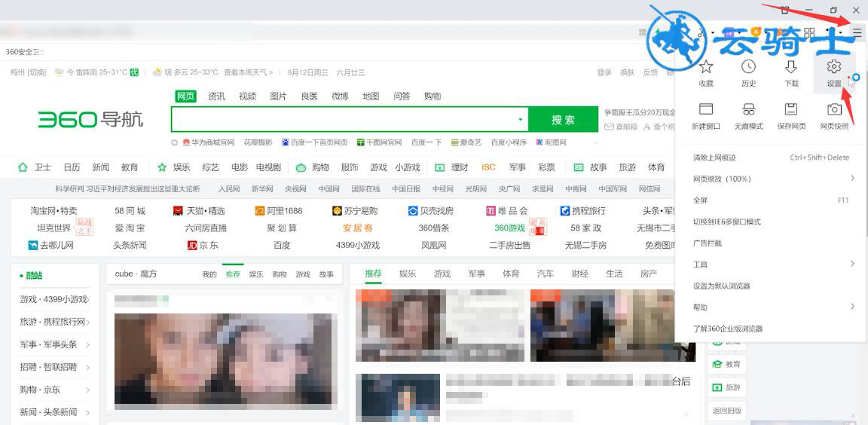The image size is (868, 425).
Task: Open the 下载 downloads arrow icon
Action: [791, 67]
